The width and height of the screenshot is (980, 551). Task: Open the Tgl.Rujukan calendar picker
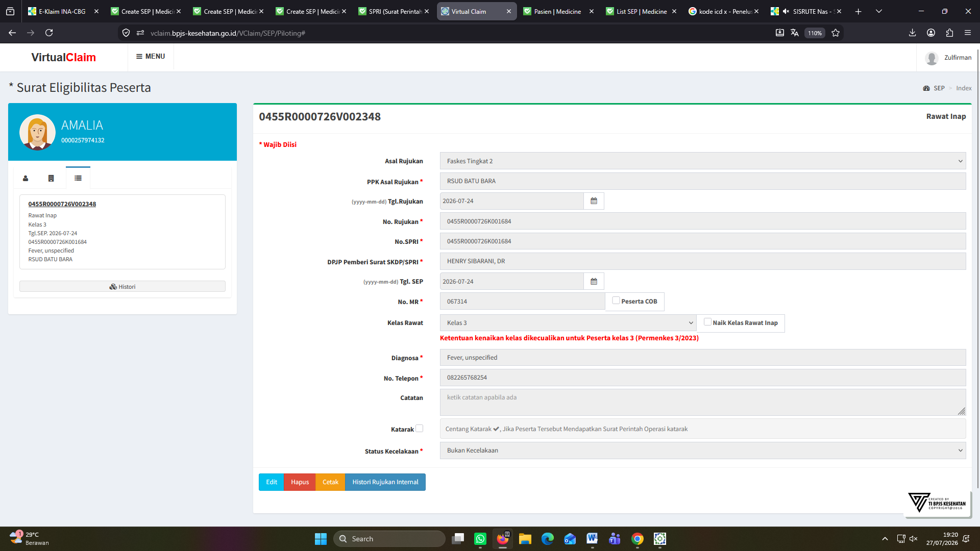click(x=594, y=201)
